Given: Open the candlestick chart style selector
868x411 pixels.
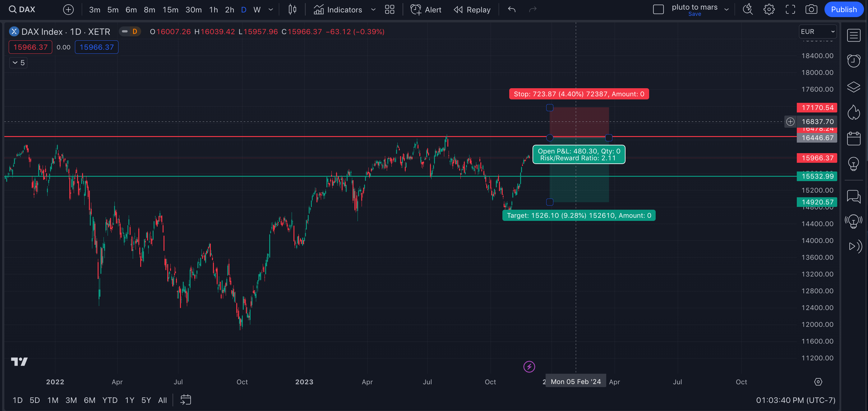Looking at the screenshot, I should click(x=292, y=9).
